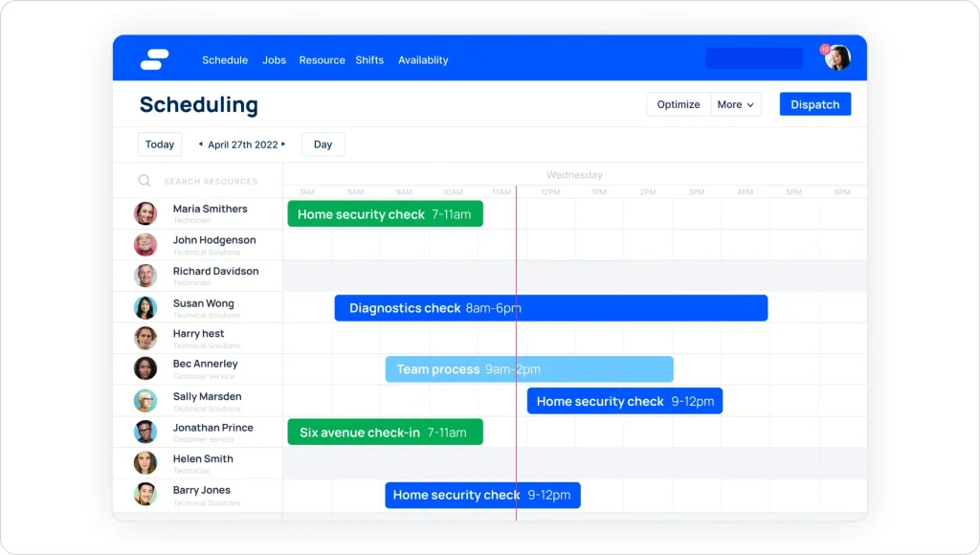Viewport: 980px width, 555px height.
Task: Click Jonathan Prince's avatar photo
Action: [x=145, y=432]
